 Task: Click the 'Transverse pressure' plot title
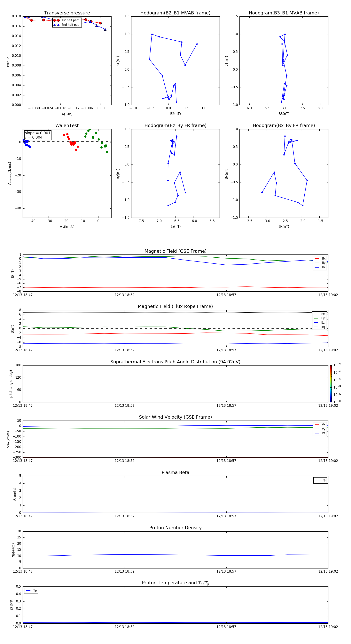click(67, 13)
